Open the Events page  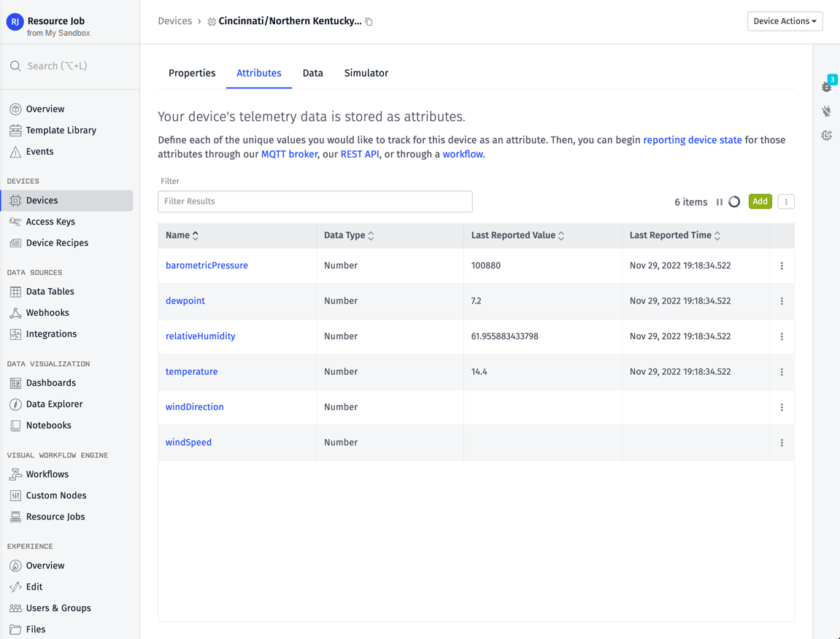[39, 152]
